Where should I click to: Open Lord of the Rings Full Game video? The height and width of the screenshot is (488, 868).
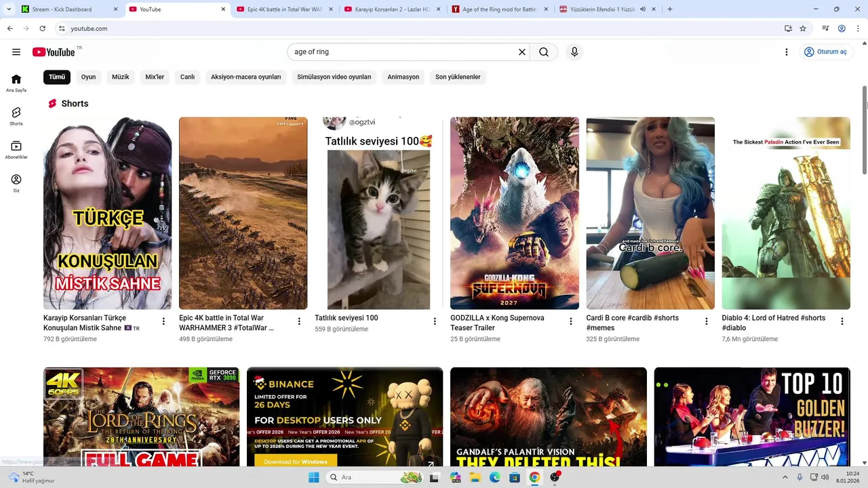[x=141, y=417]
